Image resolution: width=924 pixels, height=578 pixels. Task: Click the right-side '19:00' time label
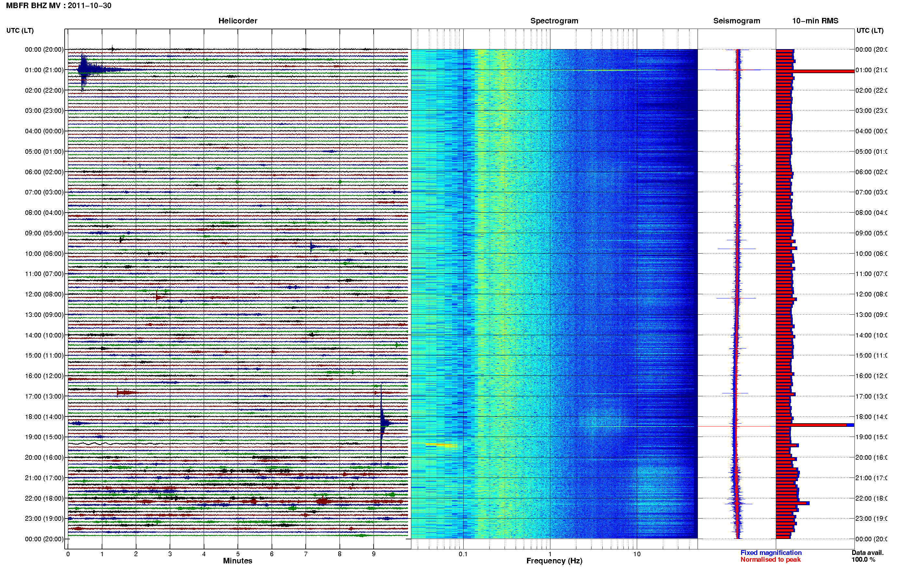click(871, 437)
